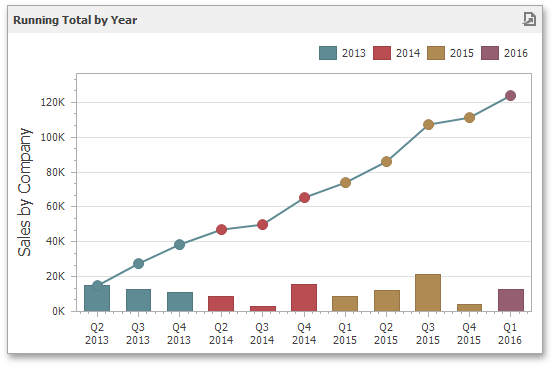
Task: Select the Q1 2015 bar
Action: [345, 304]
